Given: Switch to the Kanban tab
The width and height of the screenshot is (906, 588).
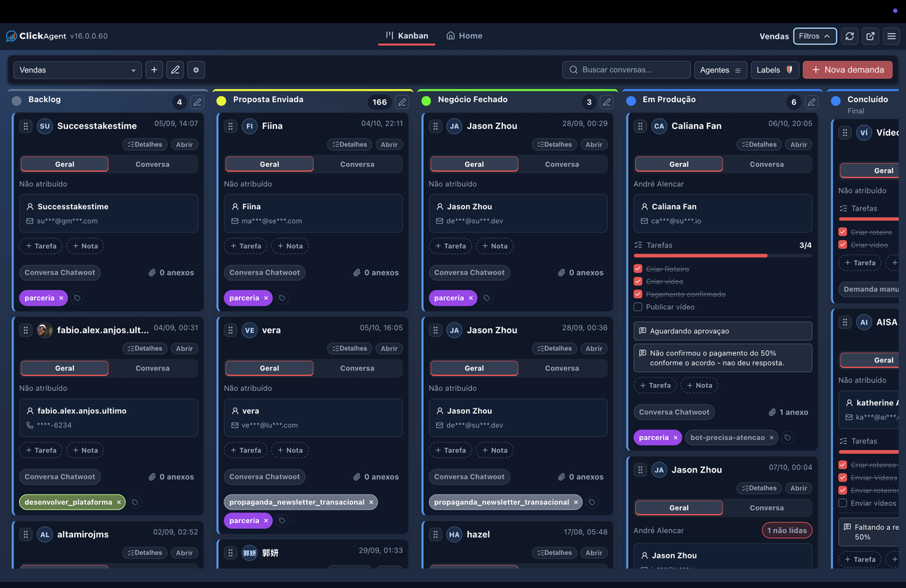Looking at the screenshot, I should 407,36.
